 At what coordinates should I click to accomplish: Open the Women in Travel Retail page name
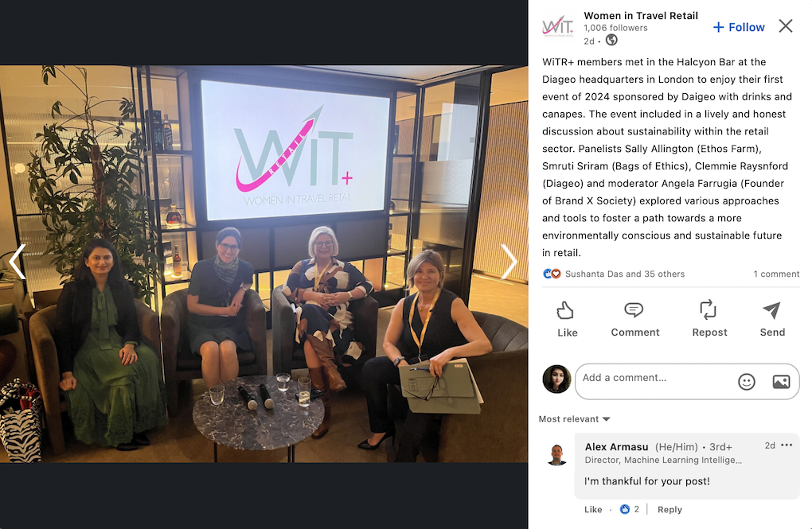[641, 16]
